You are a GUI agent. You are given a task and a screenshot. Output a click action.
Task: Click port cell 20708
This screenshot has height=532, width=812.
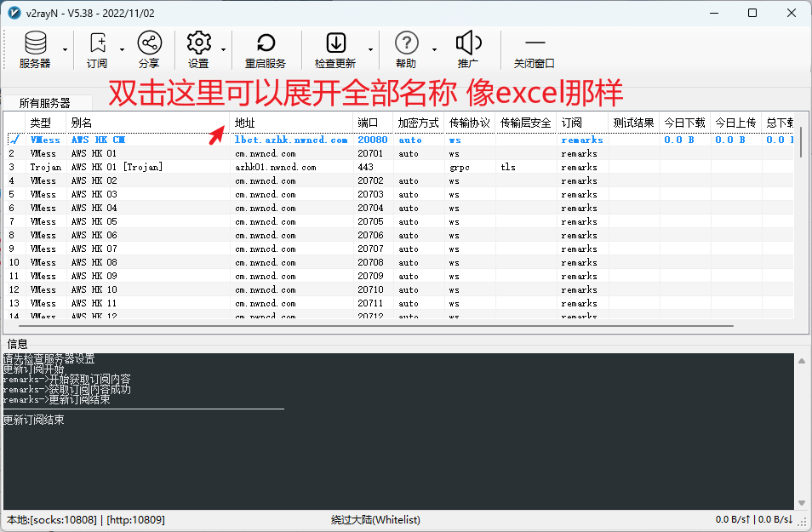coord(370,263)
